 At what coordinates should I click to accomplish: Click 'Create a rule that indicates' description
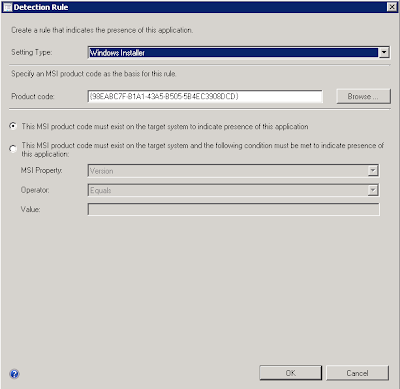pyautogui.click(x=102, y=30)
